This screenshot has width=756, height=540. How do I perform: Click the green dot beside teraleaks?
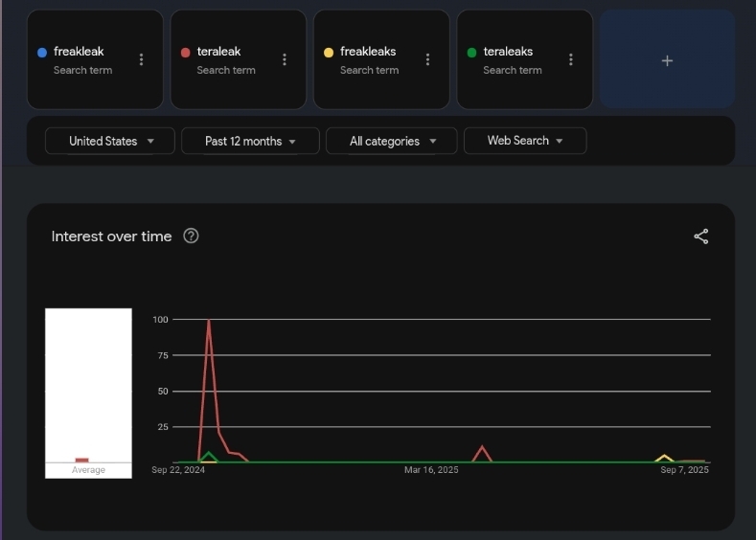pos(471,53)
